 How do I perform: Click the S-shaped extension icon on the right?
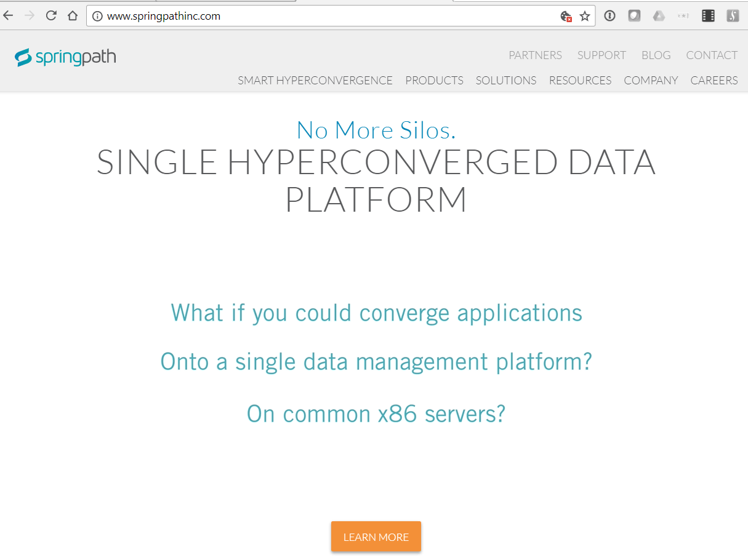click(732, 15)
